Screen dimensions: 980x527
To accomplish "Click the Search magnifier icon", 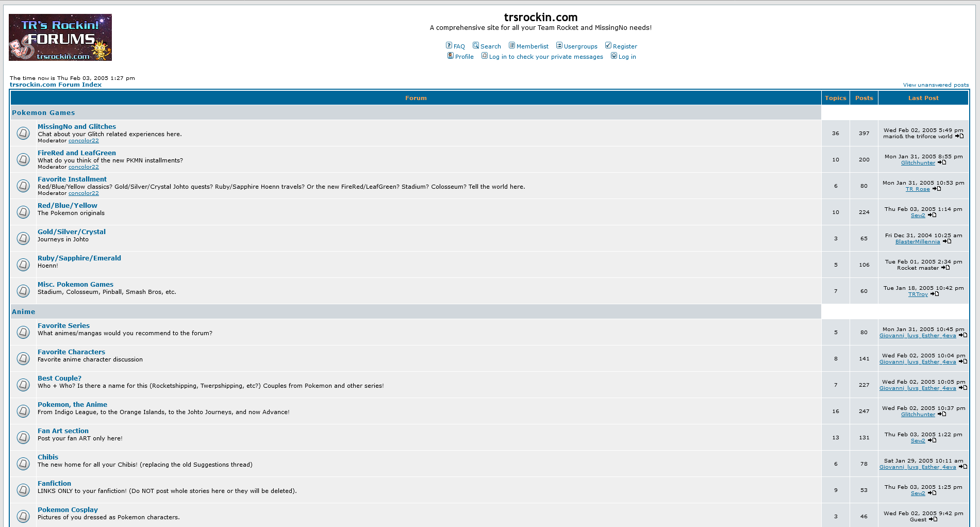I will coord(476,45).
